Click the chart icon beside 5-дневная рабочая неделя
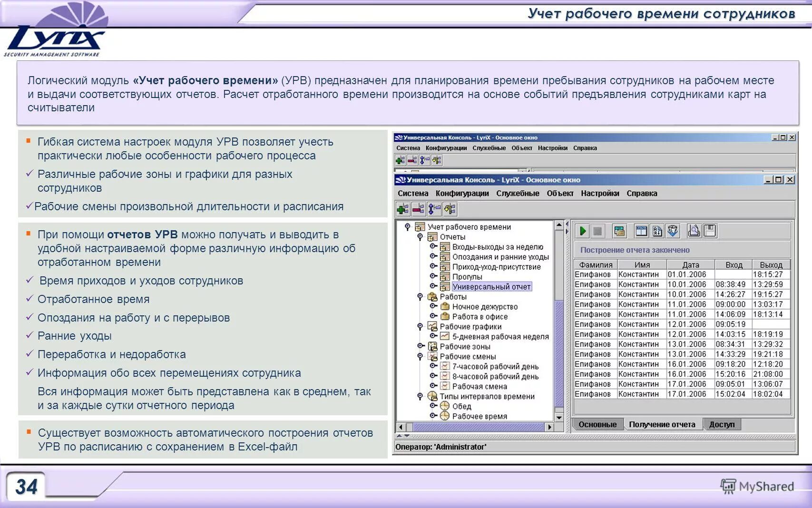Image resolution: width=812 pixels, height=508 pixels. (x=445, y=336)
